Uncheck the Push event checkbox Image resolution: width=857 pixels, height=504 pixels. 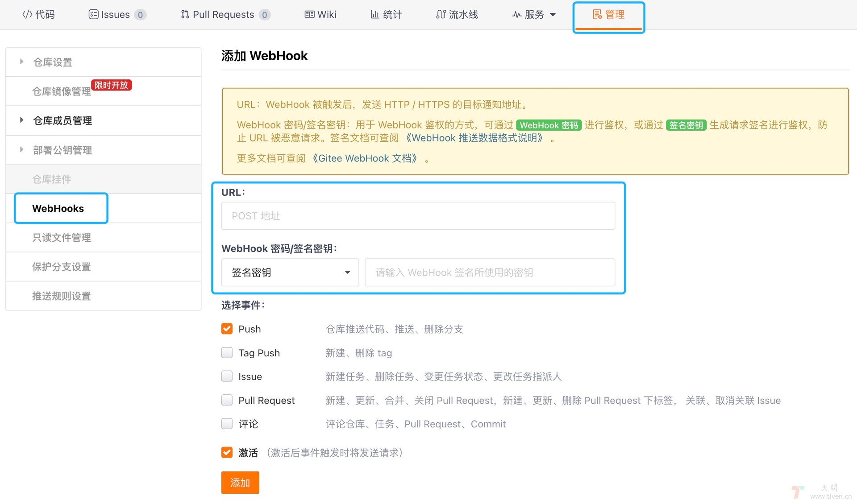pos(227,329)
